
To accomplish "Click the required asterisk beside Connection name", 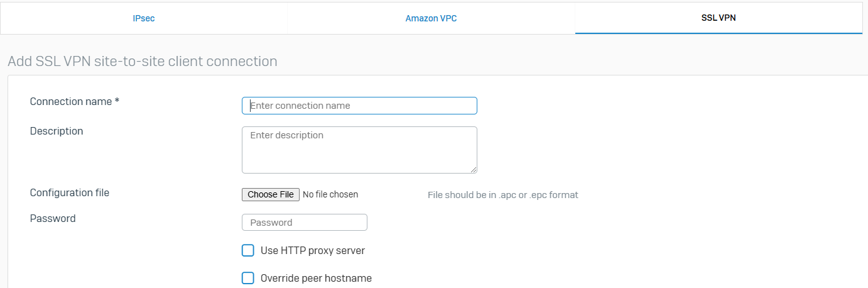I will coord(117,101).
